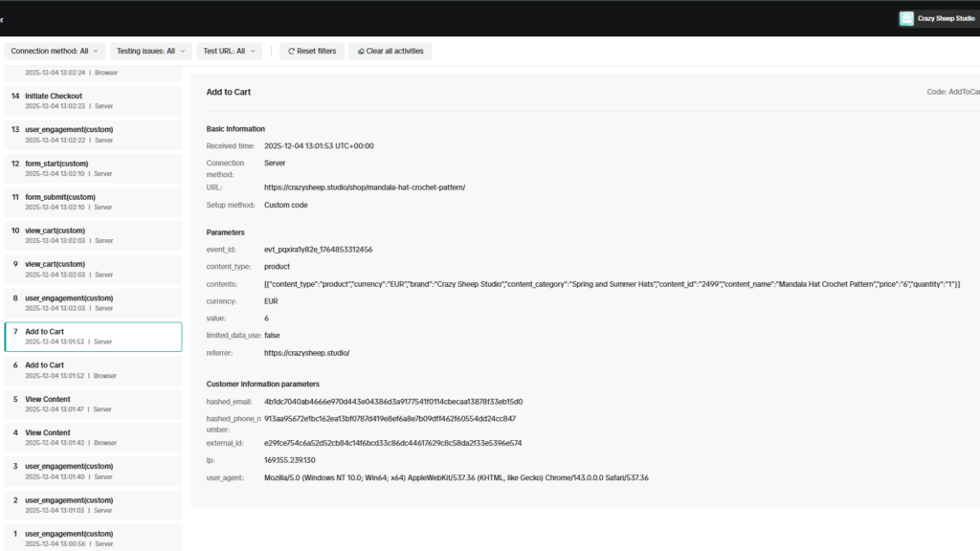Select event 4 View Content (Browser)
This screenshot has height=551, width=980.
(93, 437)
